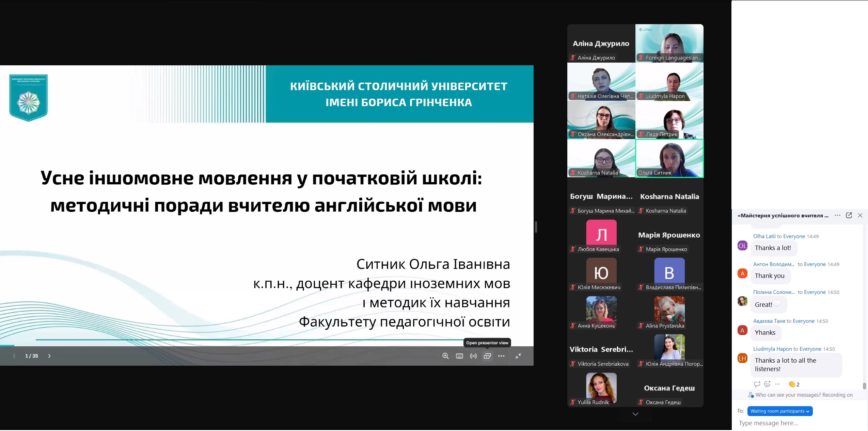
Task: Reply in thread to Liudmyla Hapon's message
Action: 757,384
